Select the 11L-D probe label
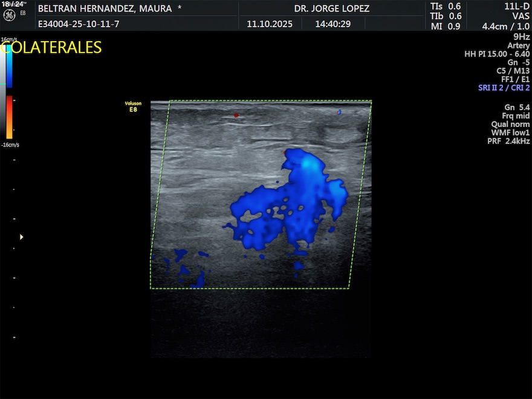532x399 pixels. (516, 6)
